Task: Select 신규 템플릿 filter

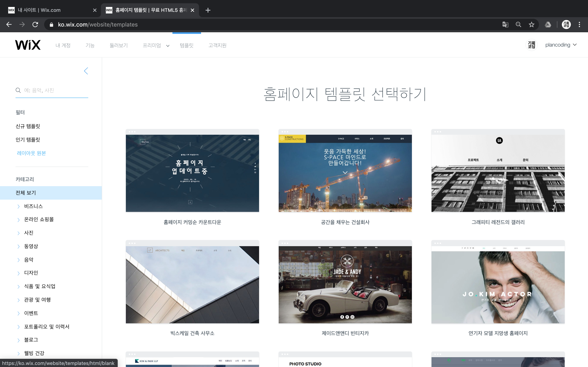Action: [x=28, y=126]
